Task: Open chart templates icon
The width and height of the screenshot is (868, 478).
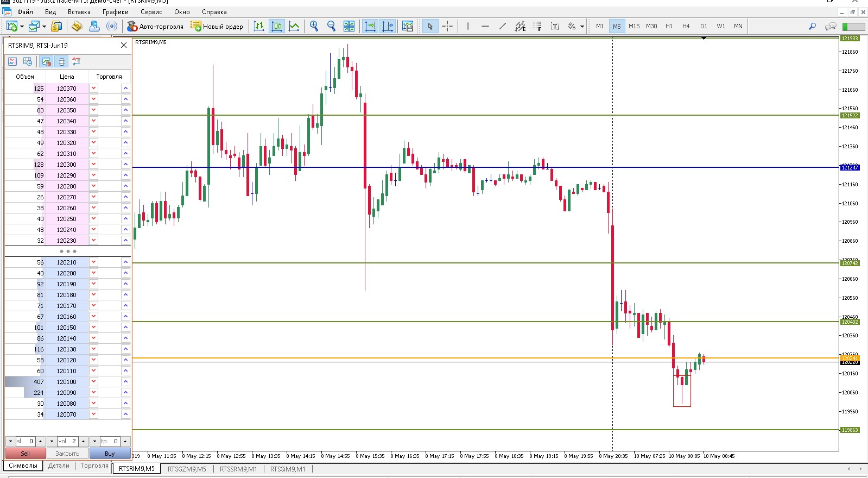Action: coord(408,26)
